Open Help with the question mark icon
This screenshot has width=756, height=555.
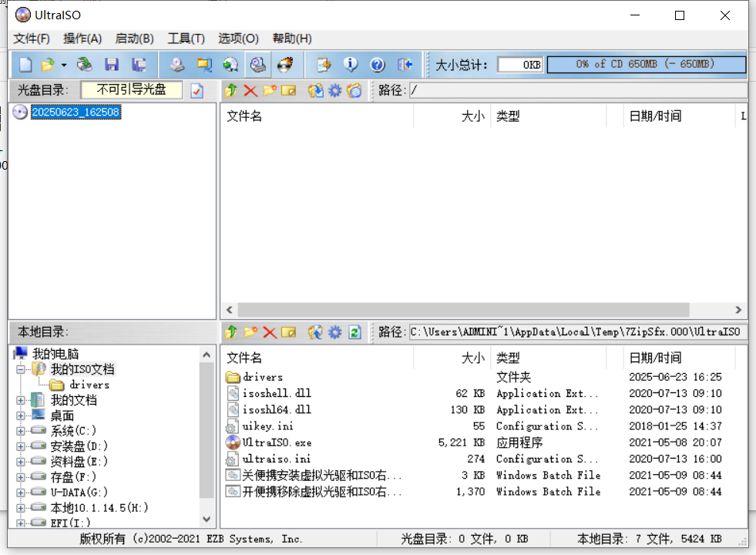pyautogui.click(x=378, y=64)
